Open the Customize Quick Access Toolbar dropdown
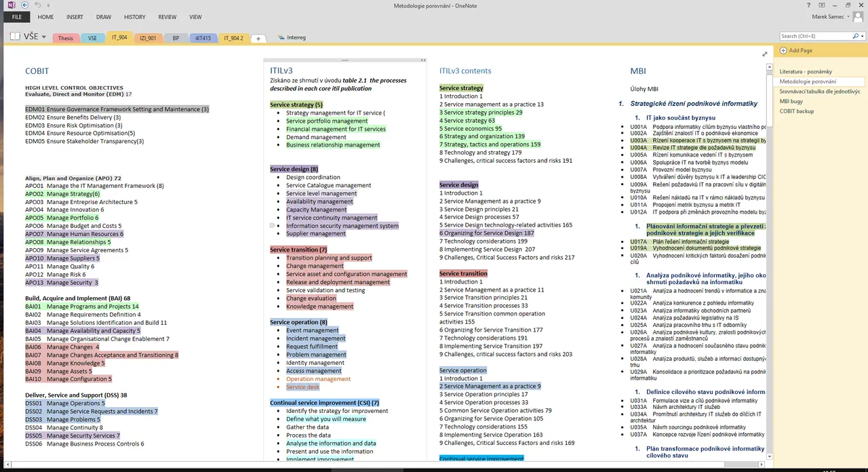Image resolution: width=868 pixels, height=472 pixels. (x=49, y=5)
